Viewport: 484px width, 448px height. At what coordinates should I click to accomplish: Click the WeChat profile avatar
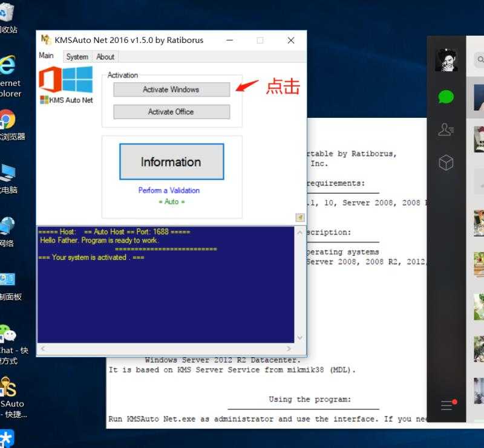click(x=446, y=60)
